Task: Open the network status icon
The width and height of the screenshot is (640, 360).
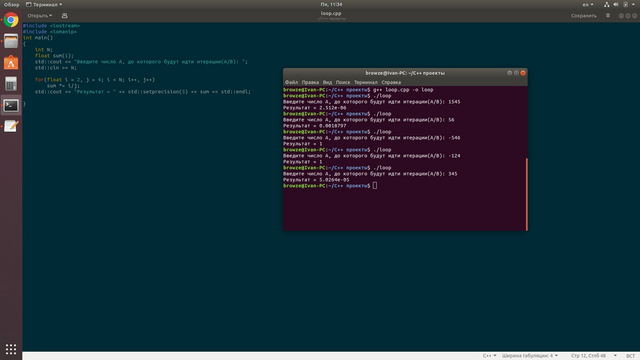Action: [x=607, y=4]
